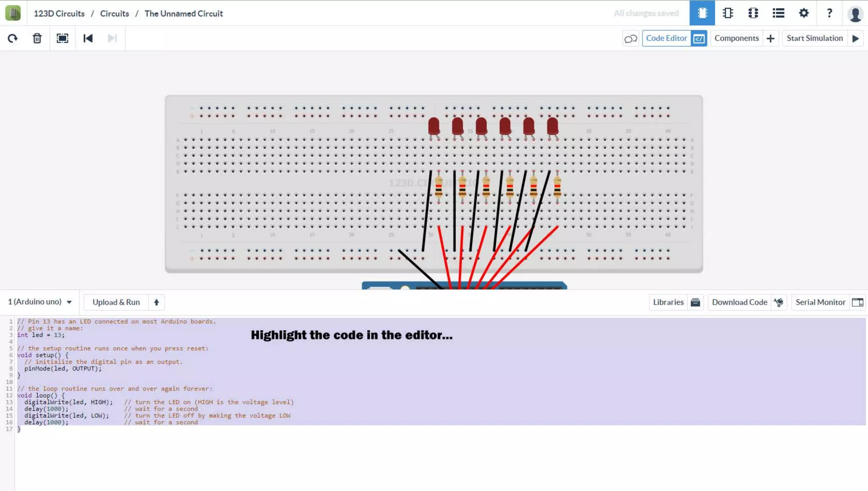Click the rotate component icon
The height and width of the screenshot is (491, 868).
click(x=13, y=39)
